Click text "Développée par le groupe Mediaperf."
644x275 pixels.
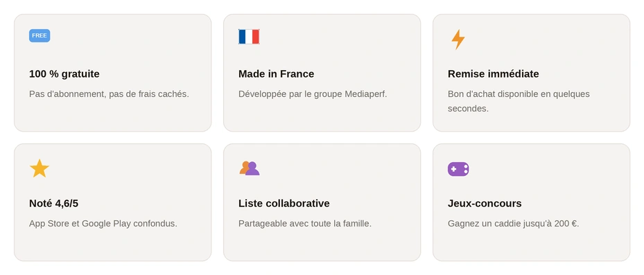(x=313, y=94)
